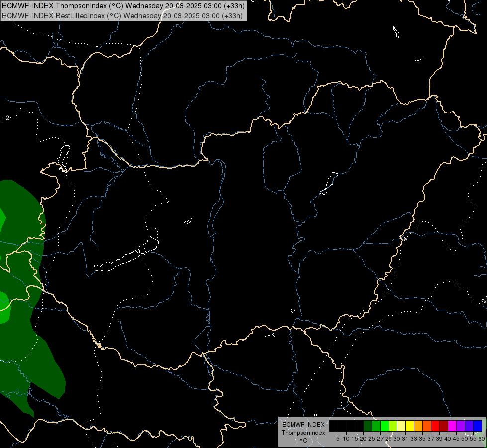Pick the orange 33–35 legend swatch
487x448 pixels.
coord(418,426)
